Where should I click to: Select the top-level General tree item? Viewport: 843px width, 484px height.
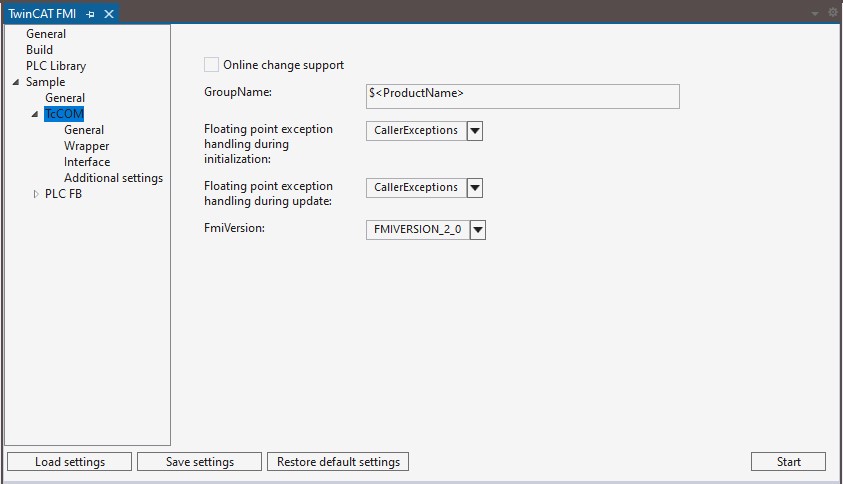pos(46,34)
